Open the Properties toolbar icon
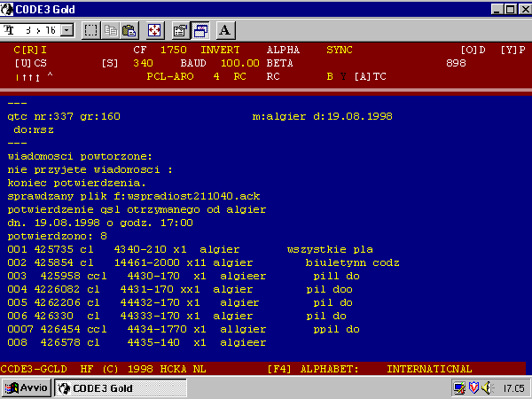This screenshot has width=532, height=399. [x=180, y=29]
